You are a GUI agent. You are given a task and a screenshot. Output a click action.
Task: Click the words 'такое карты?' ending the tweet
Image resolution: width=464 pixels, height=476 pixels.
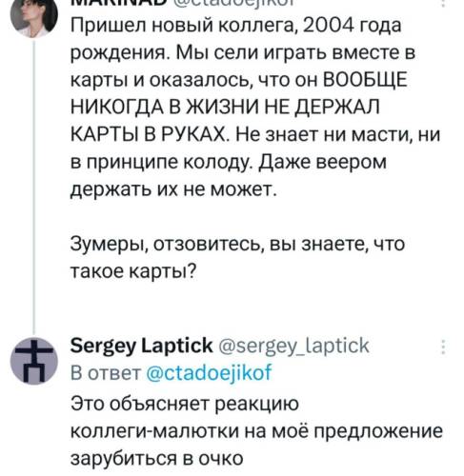[x=133, y=271]
